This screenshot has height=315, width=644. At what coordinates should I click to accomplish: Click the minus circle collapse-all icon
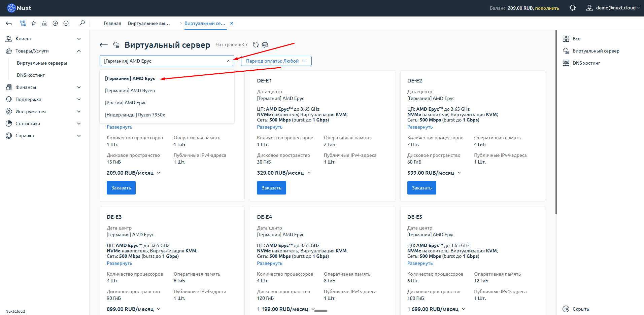click(x=66, y=23)
